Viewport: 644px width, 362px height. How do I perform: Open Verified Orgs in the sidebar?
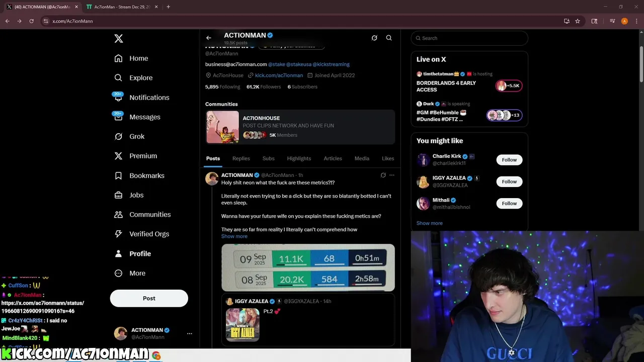[x=141, y=234]
